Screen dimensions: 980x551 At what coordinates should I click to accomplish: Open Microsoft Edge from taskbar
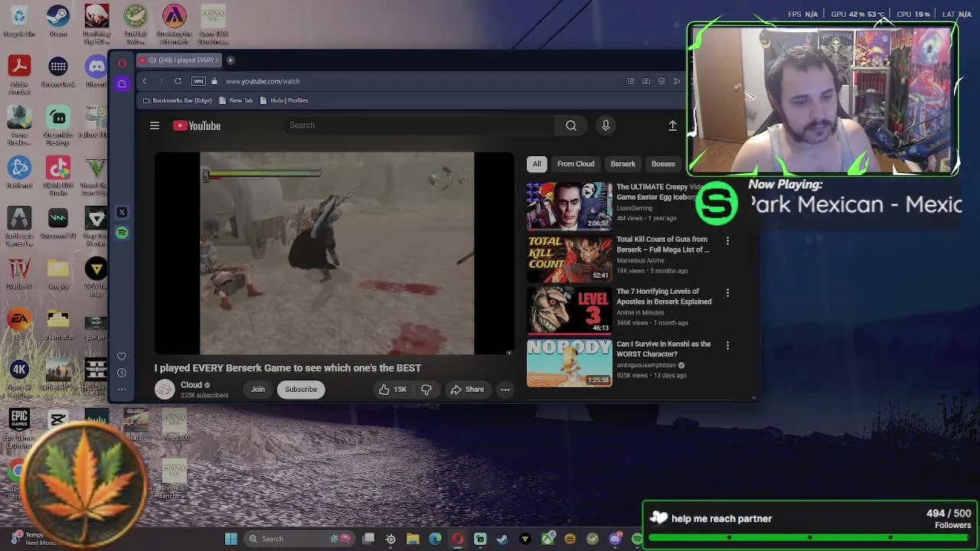coord(436,539)
